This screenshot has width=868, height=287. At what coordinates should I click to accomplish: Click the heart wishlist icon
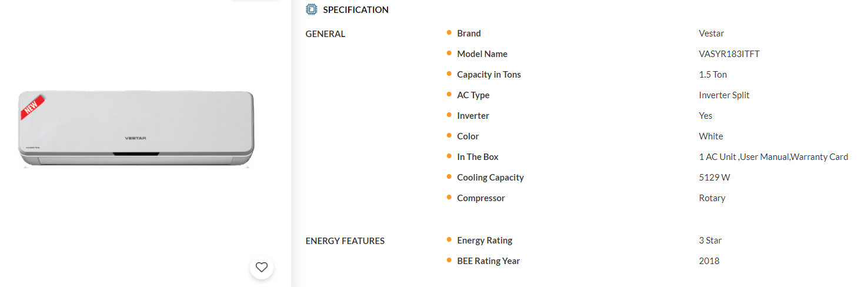[262, 267]
